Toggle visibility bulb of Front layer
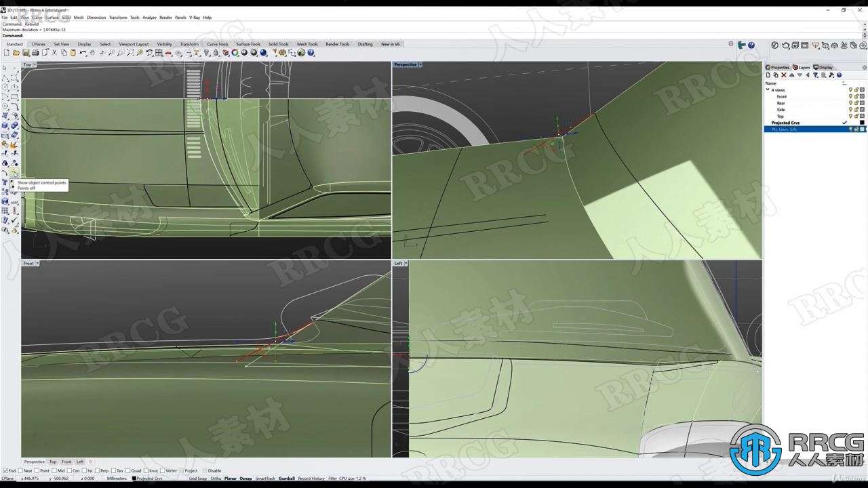Image resolution: width=868 pixels, height=488 pixels. [x=850, y=97]
